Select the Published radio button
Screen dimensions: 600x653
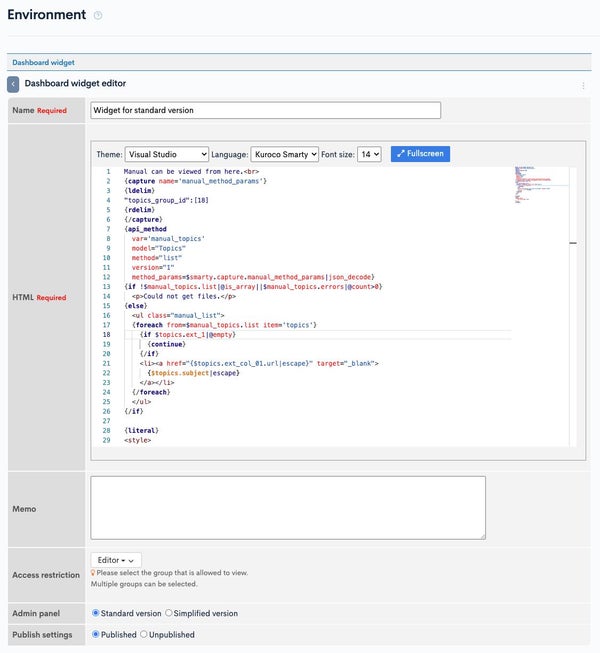point(95,634)
